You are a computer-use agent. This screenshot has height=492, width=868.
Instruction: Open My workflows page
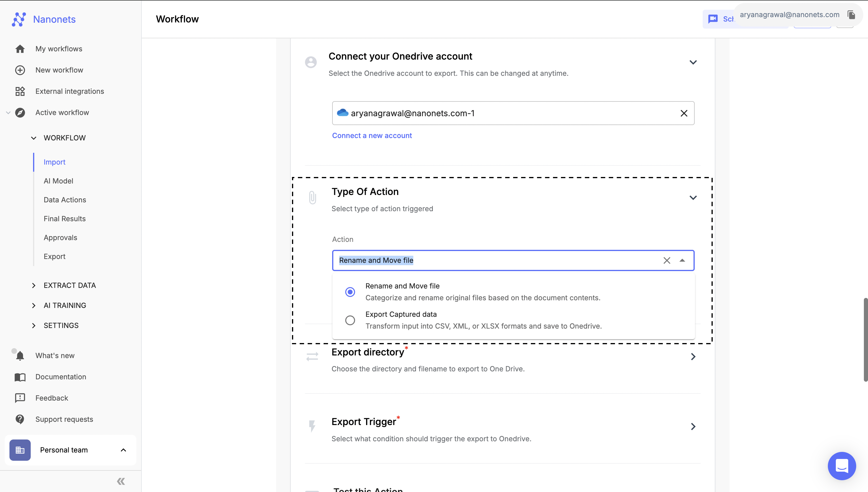59,49
